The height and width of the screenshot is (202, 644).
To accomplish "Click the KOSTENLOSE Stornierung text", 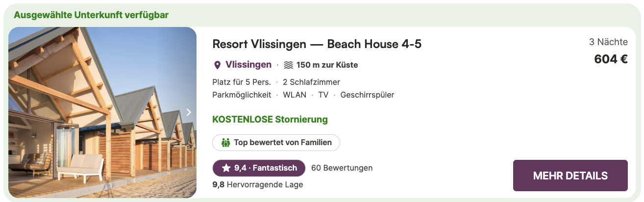I will coord(270,119).
